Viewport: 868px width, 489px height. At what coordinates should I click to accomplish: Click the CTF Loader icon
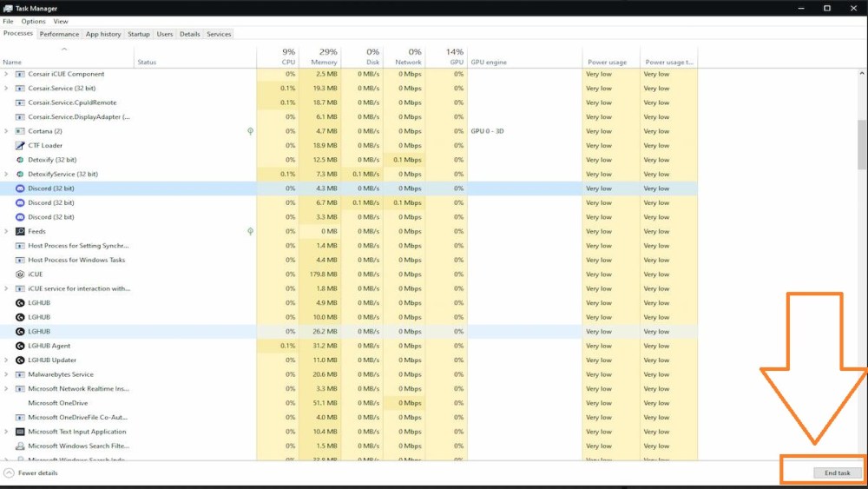click(x=20, y=146)
